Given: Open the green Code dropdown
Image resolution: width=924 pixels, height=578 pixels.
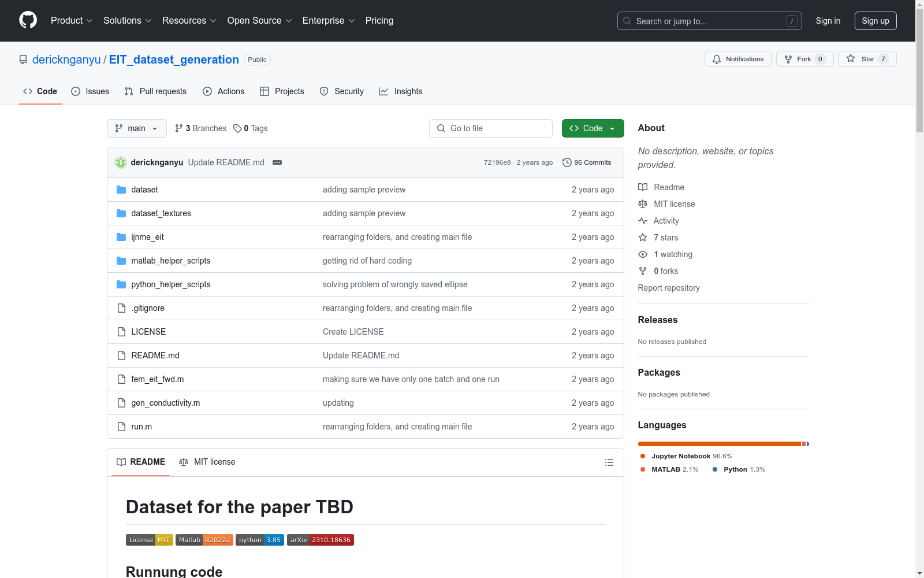Looking at the screenshot, I should click(593, 128).
